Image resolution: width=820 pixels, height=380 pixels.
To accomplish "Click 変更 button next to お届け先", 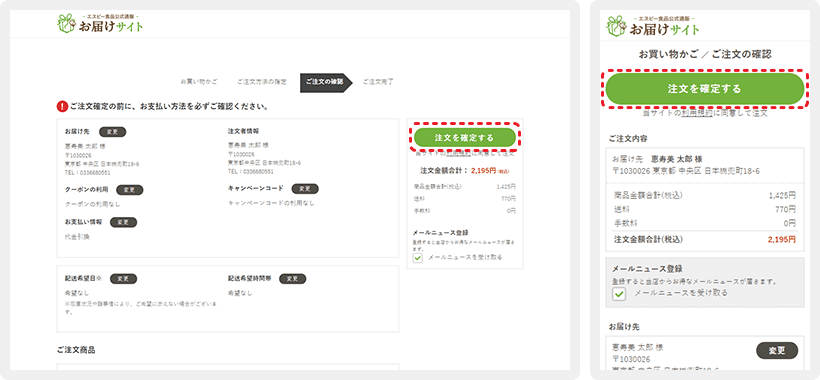I will coord(112,132).
